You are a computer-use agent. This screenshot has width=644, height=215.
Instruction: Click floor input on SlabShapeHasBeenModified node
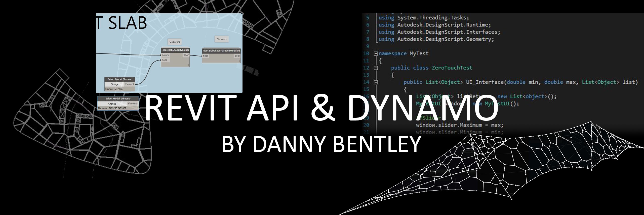coord(206,56)
